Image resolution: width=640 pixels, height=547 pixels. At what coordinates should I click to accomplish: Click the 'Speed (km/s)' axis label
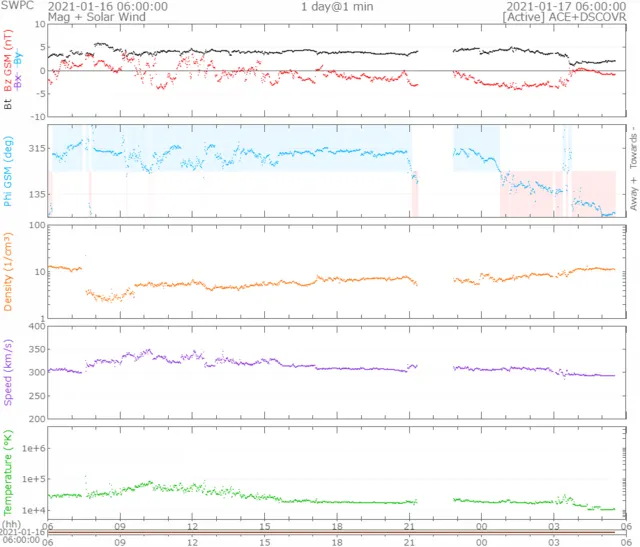8,372
